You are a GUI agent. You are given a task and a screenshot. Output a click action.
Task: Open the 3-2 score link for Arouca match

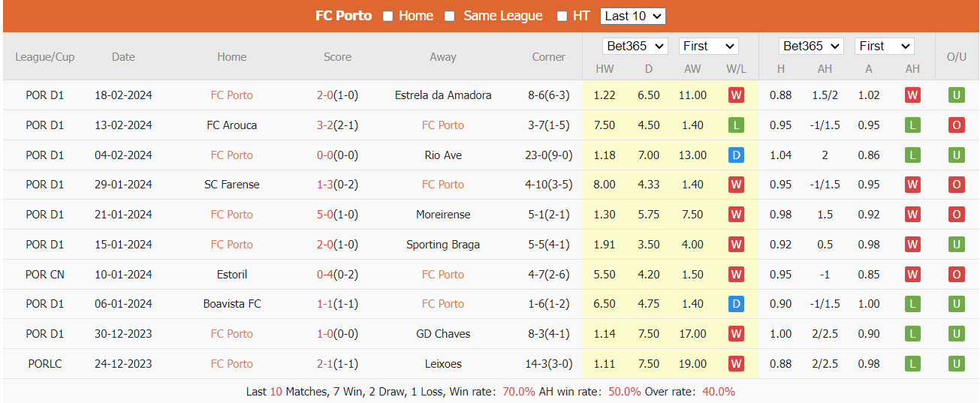[x=325, y=125]
